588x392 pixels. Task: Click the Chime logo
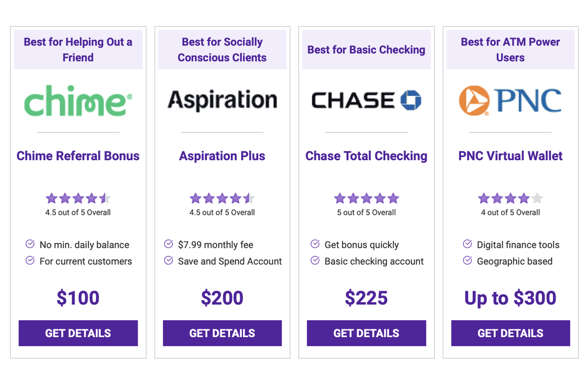click(78, 100)
